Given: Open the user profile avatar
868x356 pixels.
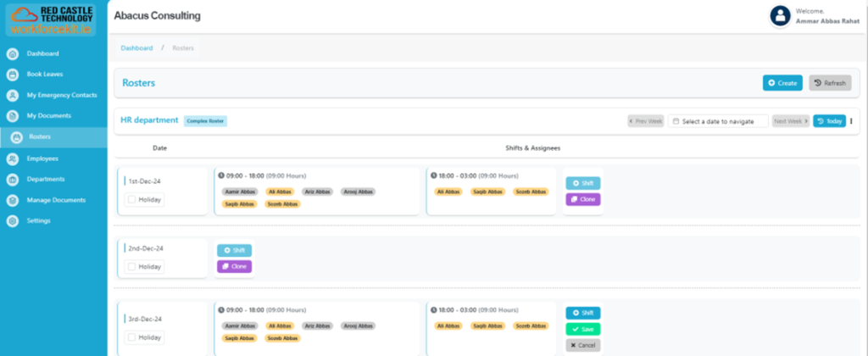Looking at the screenshot, I should click(x=780, y=15).
